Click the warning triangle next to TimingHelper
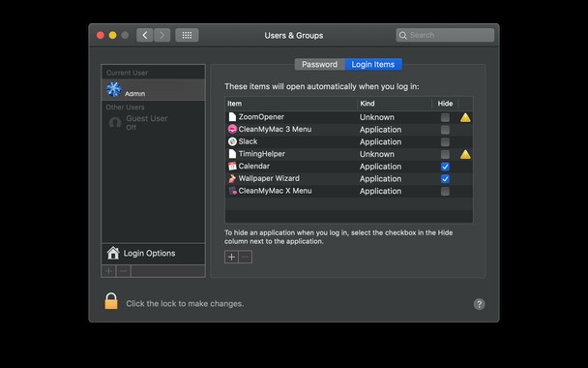The width and height of the screenshot is (588, 368). tap(465, 154)
